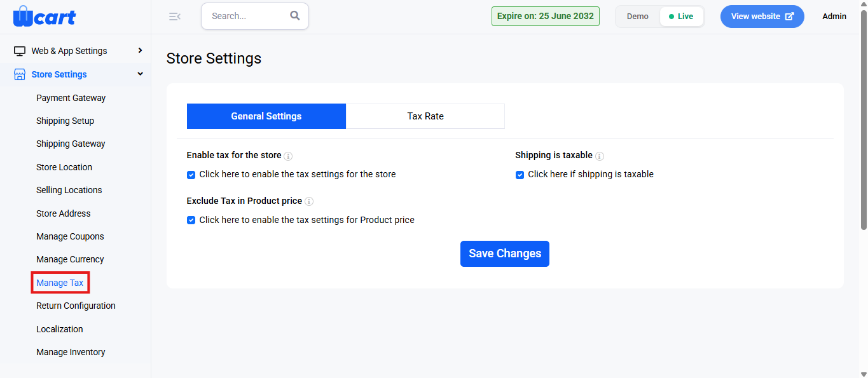Click the page vertical scrollbar
868x378 pixels.
click(x=863, y=121)
